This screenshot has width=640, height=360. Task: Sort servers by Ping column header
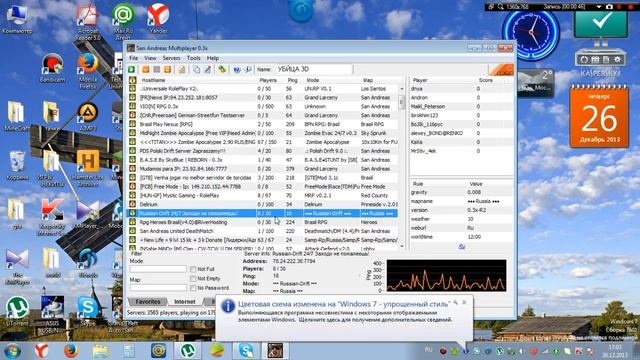(x=293, y=80)
